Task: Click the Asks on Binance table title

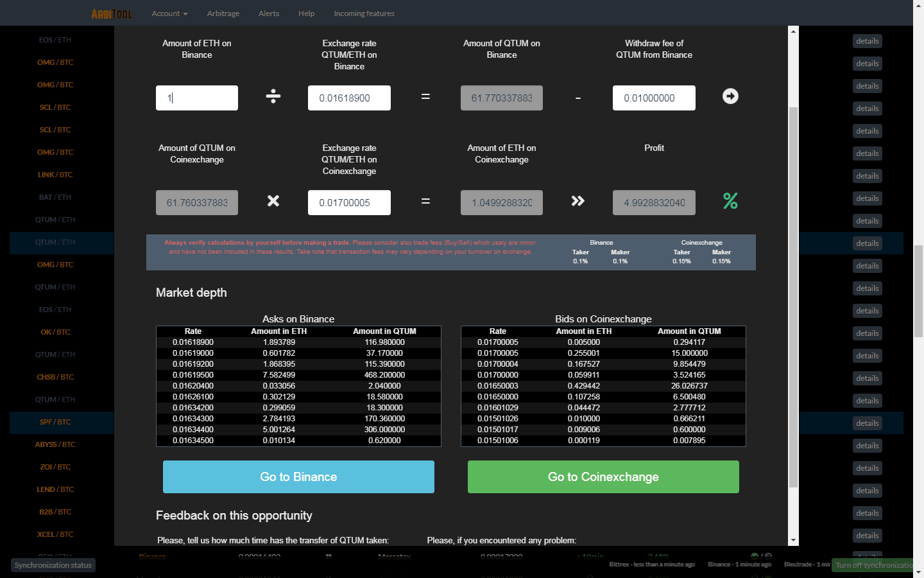Action: pyautogui.click(x=298, y=319)
